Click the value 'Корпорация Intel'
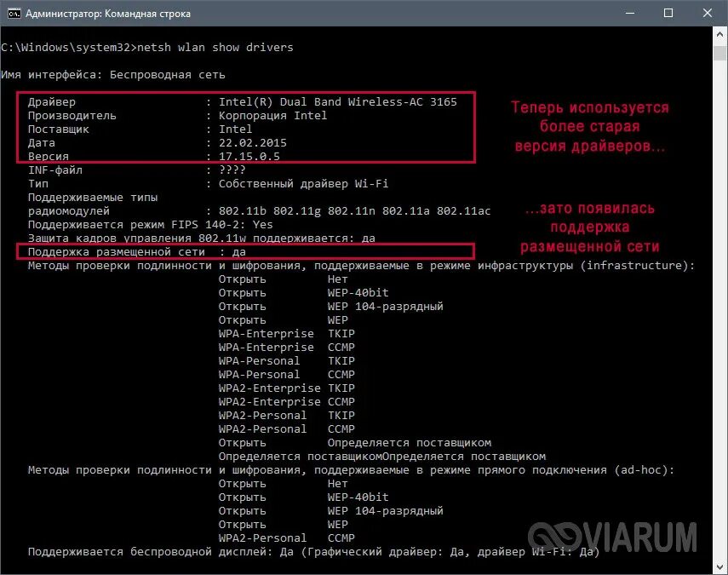This screenshot has width=728, height=575. (273, 115)
